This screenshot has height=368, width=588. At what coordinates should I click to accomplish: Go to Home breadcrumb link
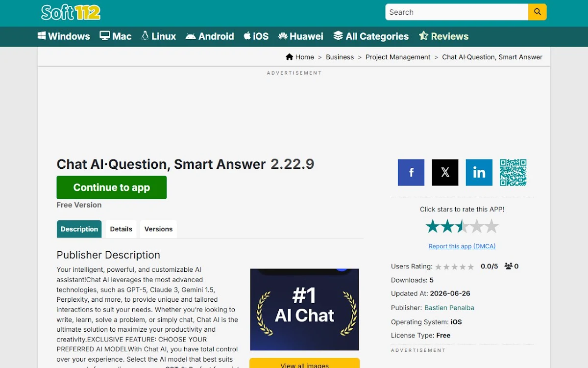[304, 57]
